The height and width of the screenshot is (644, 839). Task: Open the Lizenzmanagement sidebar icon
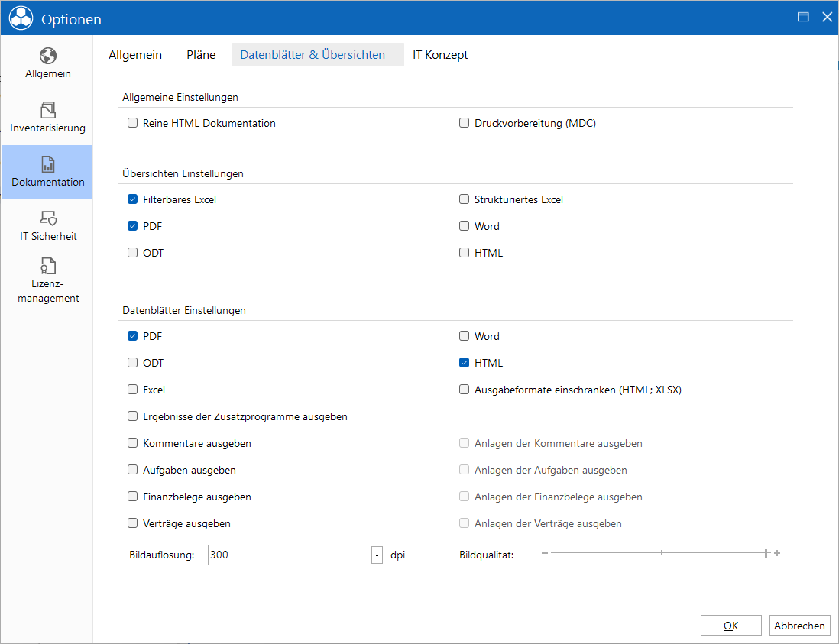(x=47, y=266)
